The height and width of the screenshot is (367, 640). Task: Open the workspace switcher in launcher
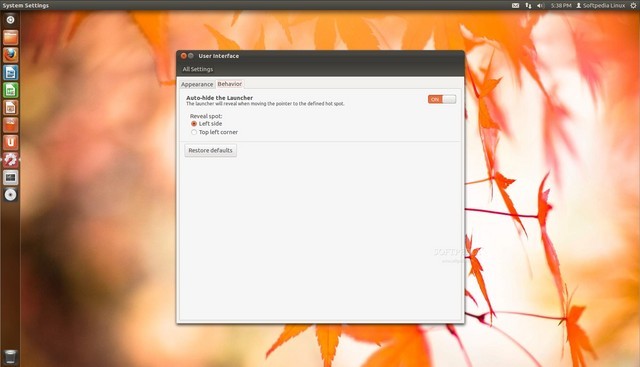10,177
